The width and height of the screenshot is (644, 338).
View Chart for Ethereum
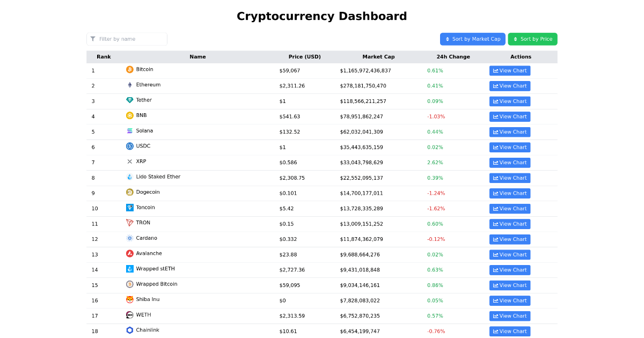509,86
